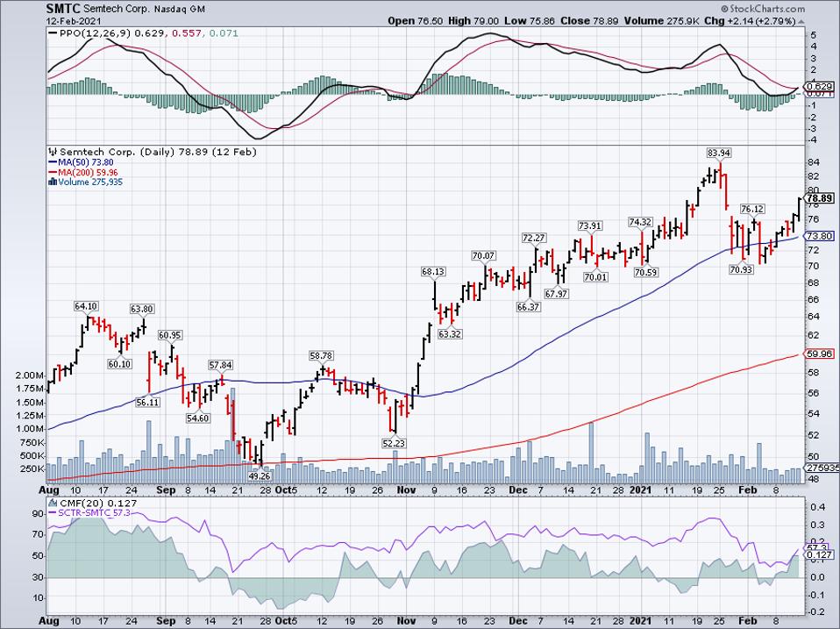
Task: Click the Low 75.86 value
Action: click(530, 21)
